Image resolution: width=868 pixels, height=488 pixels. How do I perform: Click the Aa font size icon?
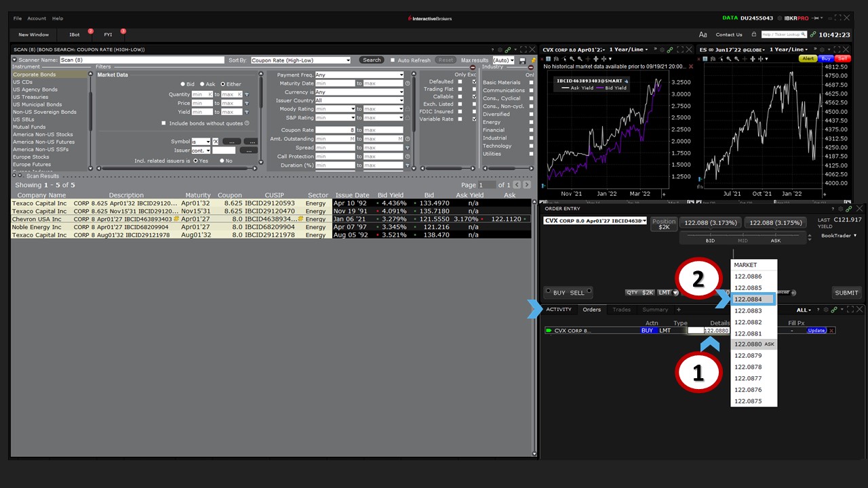click(x=703, y=35)
